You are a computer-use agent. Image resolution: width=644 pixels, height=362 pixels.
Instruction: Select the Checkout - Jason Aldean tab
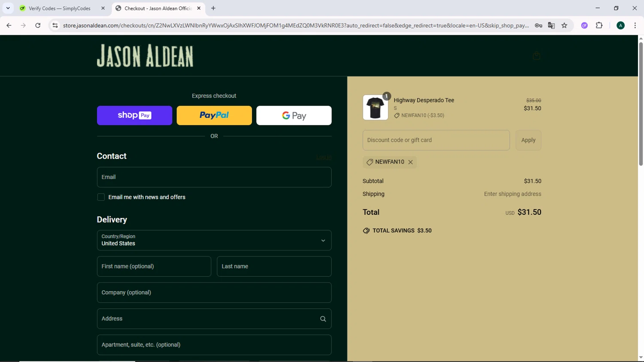[158, 8]
